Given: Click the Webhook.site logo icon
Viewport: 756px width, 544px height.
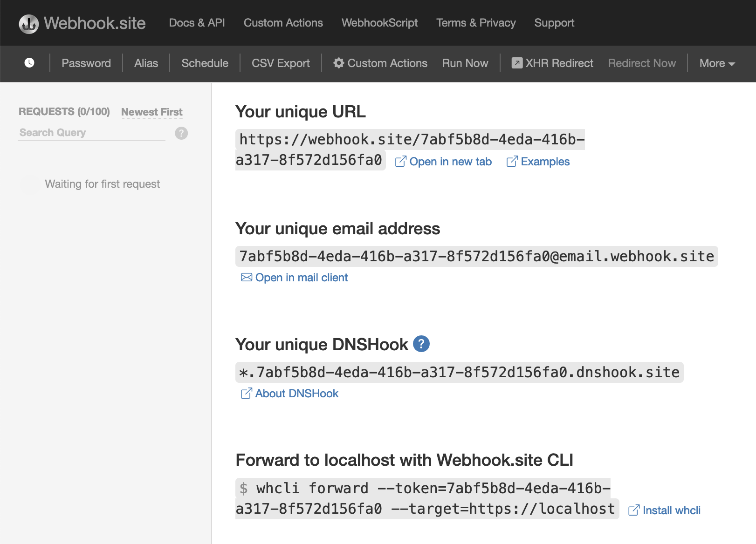Looking at the screenshot, I should [28, 24].
